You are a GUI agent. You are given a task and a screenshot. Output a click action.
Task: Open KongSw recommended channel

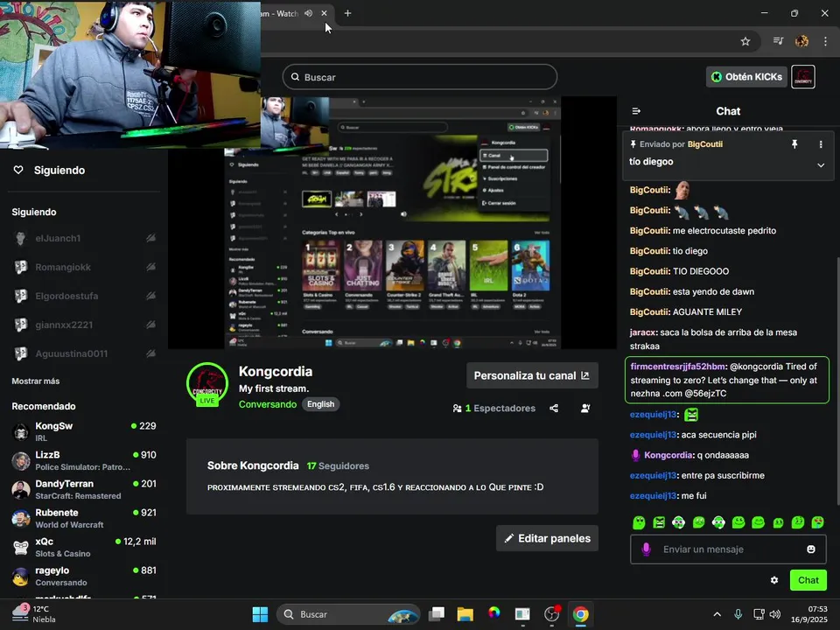coord(84,431)
